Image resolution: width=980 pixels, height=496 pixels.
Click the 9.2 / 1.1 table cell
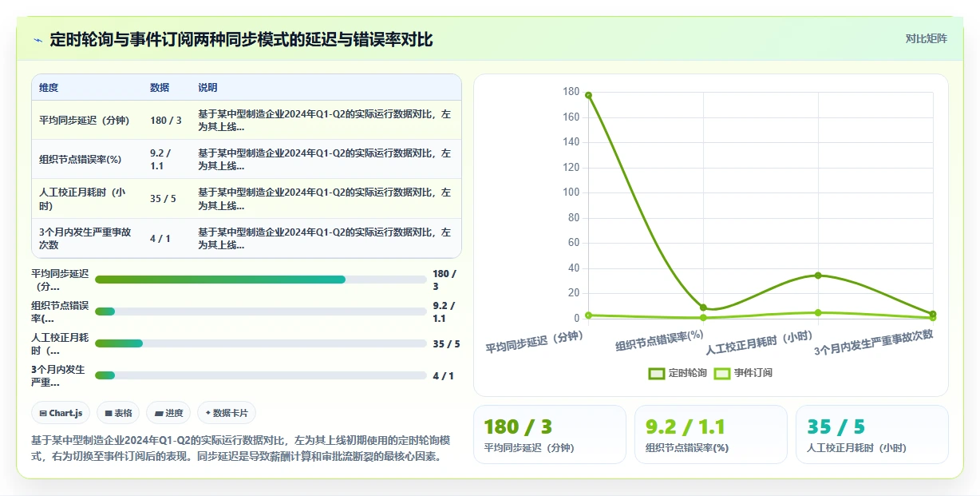coord(167,159)
